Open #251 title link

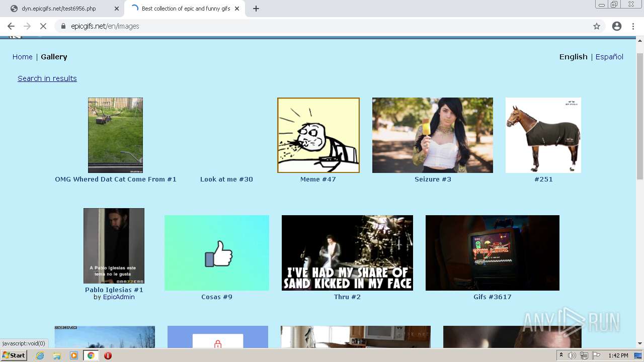click(x=543, y=179)
